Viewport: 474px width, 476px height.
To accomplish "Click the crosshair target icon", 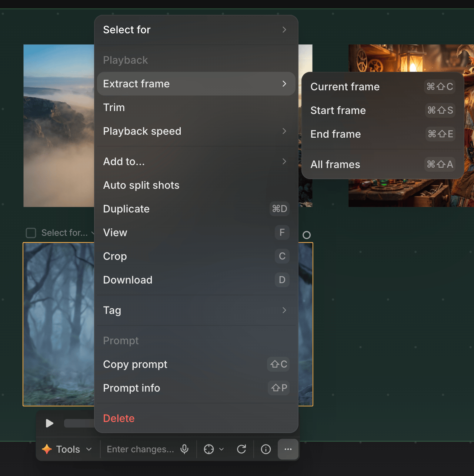I will coord(209,449).
